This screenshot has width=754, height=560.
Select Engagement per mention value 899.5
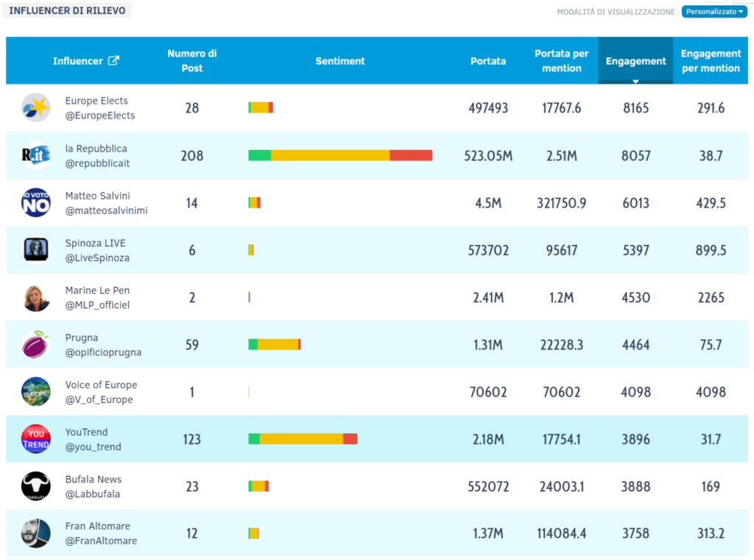click(711, 250)
